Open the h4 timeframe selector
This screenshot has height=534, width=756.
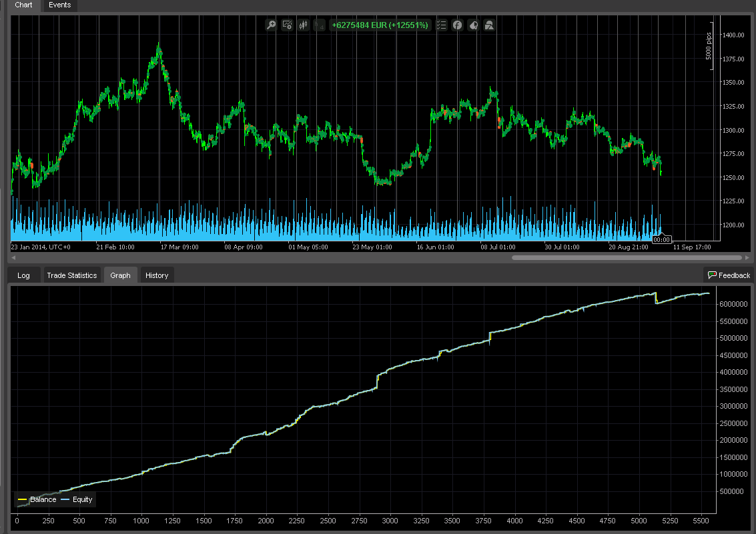tap(320, 25)
